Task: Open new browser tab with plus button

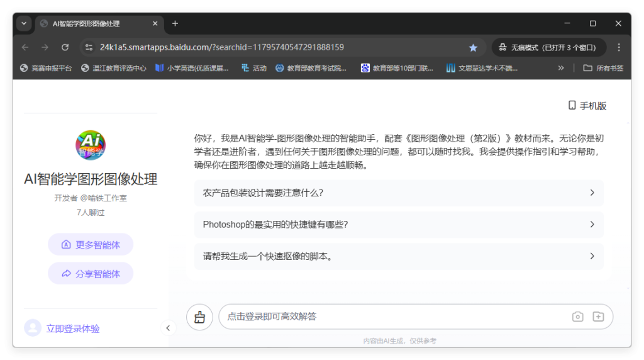Action: tap(175, 23)
